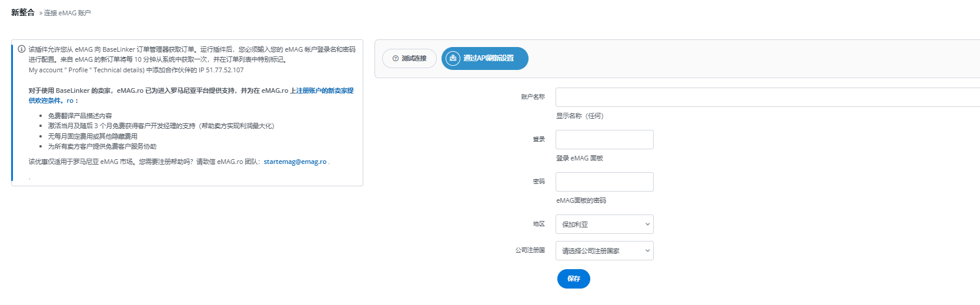This screenshot has width=980, height=305.
Task: Focus the 登录 input field
Action: coord(604,140)
